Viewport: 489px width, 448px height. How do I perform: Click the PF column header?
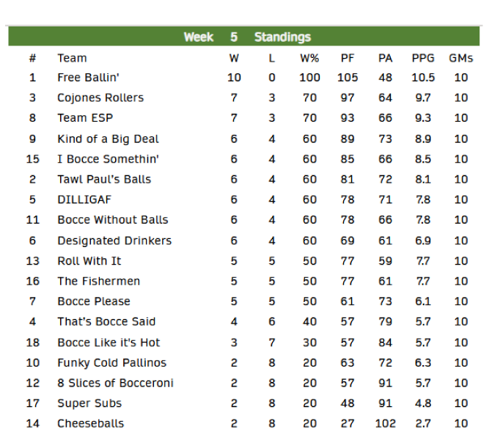[348, 58]
